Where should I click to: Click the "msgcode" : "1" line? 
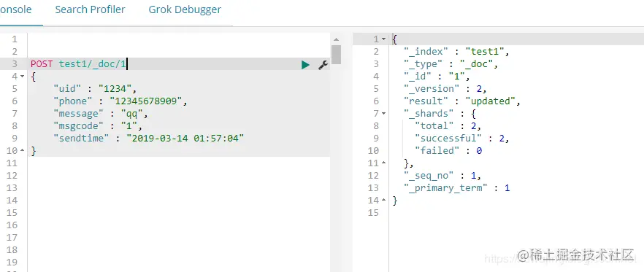pos(98,125)
